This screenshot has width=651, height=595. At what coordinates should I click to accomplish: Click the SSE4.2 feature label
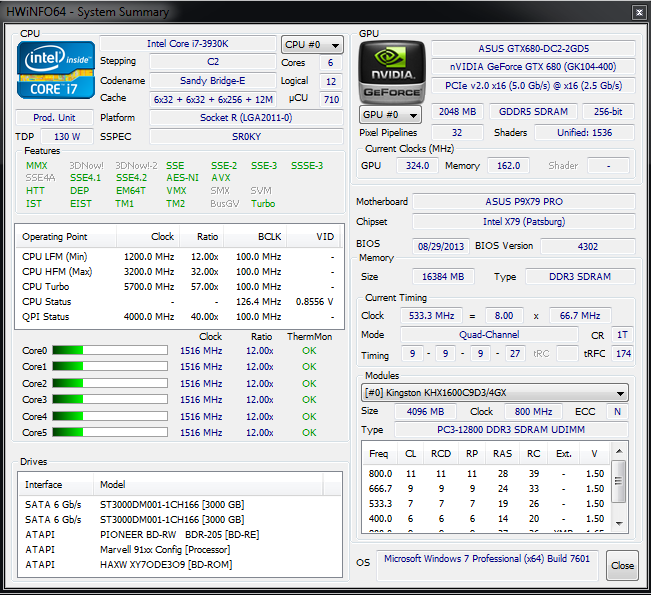coord(131,178)
